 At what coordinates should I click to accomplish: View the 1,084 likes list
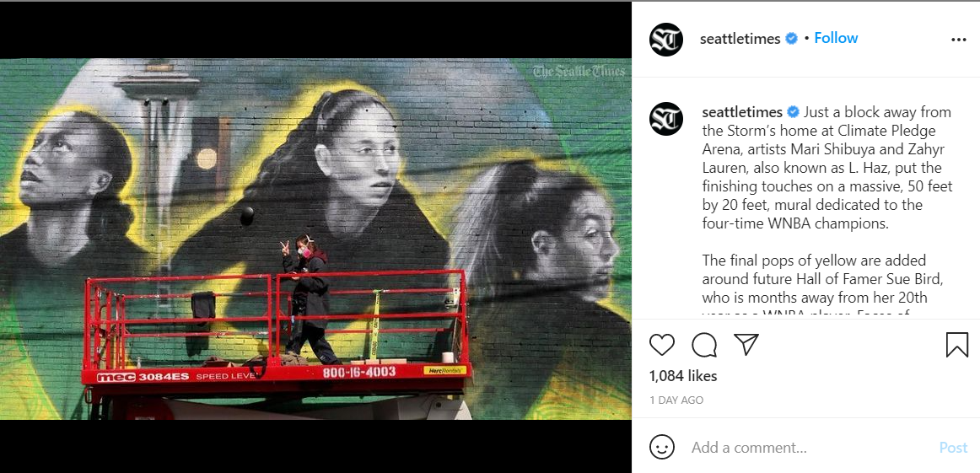(683, 376)
